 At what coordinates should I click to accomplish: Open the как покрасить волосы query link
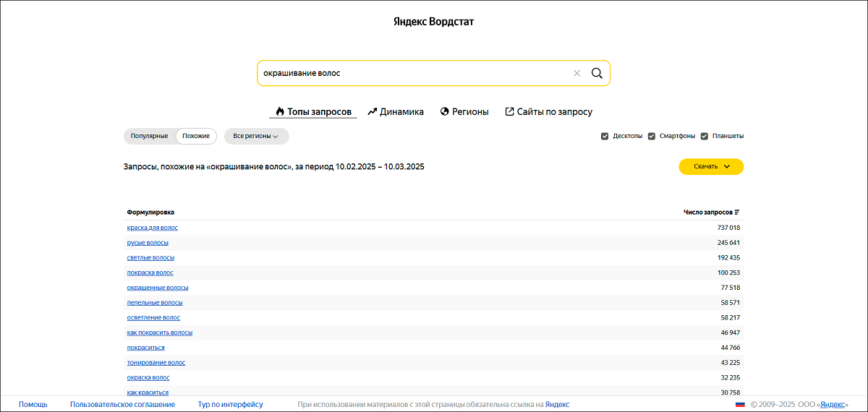click(160, 332)
